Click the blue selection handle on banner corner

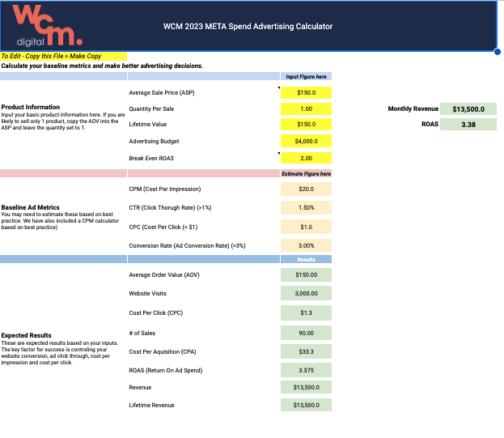[x=497, y=51]
